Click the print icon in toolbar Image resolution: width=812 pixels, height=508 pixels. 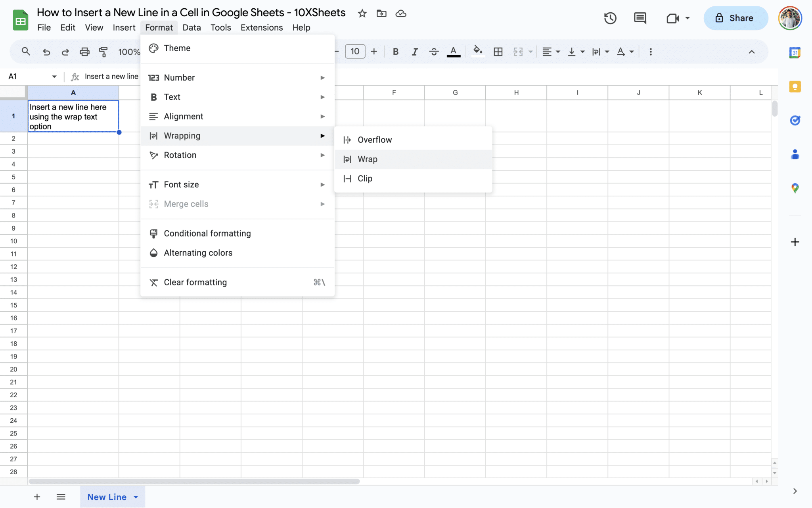click(x=84, y=52)
